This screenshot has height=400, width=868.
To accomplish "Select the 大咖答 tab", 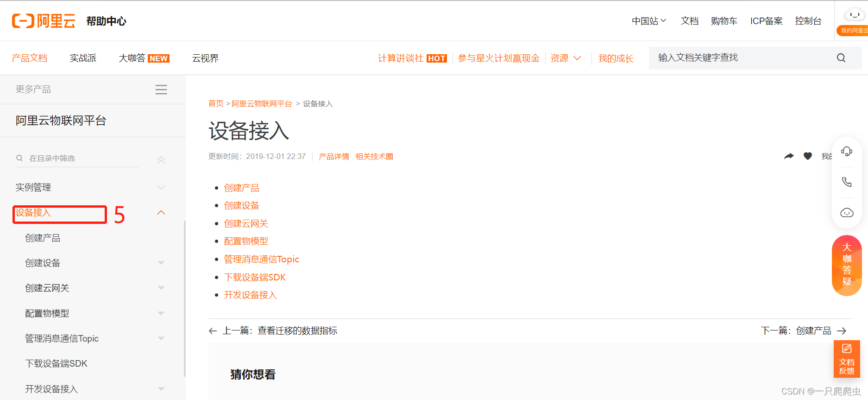I will tap(144, 58).
